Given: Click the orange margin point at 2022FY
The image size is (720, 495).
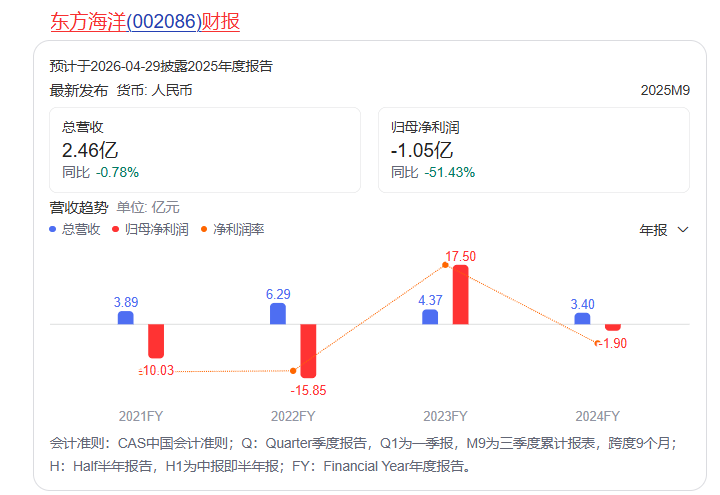Looking at the screenshot, I should pyautogui.click(x=294, y=371).
